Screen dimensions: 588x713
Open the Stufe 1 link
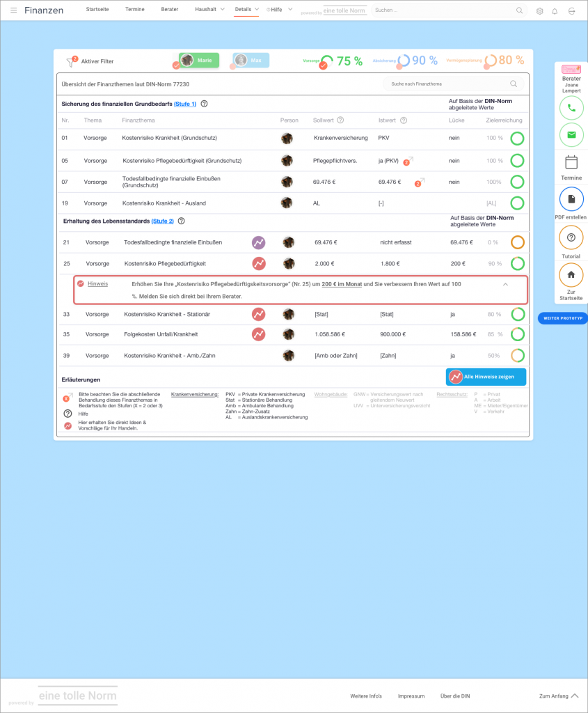coord(185,104)
